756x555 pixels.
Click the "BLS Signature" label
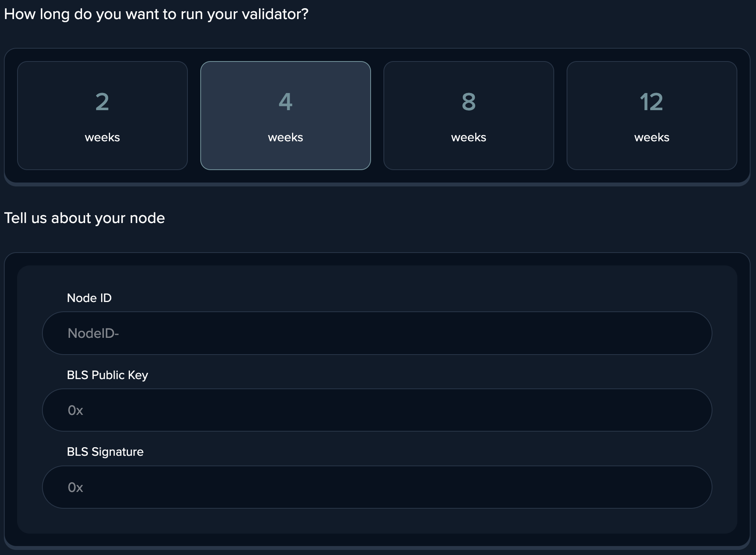pos(105,452)
